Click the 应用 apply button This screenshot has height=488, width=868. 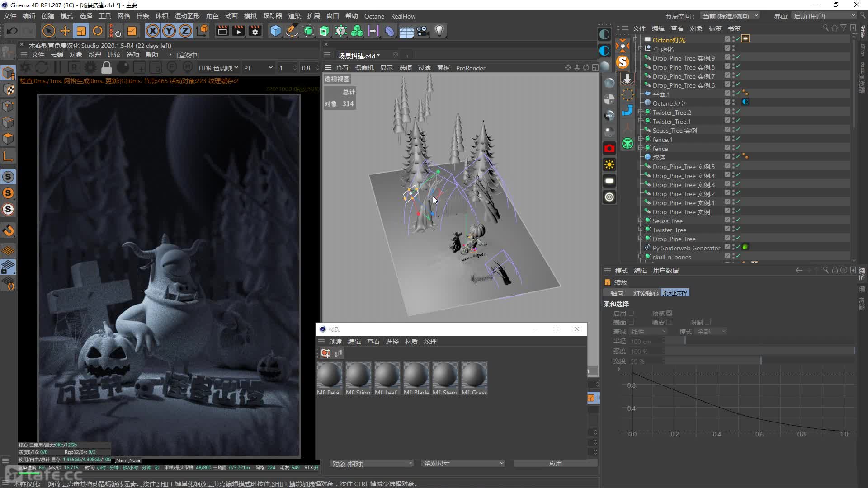click(x=555, y=464)
